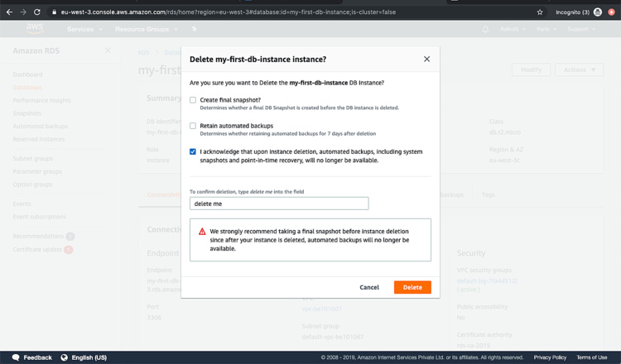Check the Retain automated backups option
The height and width of the screenshot is (364, 621).
(193, 126)
